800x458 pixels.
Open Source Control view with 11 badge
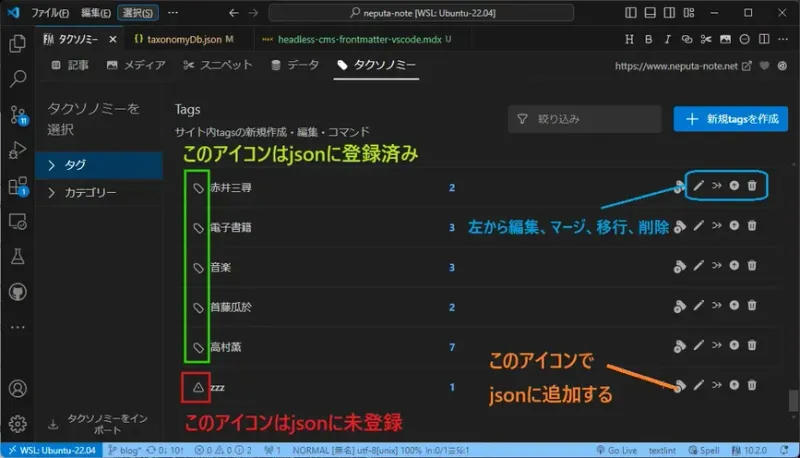pyautogui.click(x=18, y=115)
